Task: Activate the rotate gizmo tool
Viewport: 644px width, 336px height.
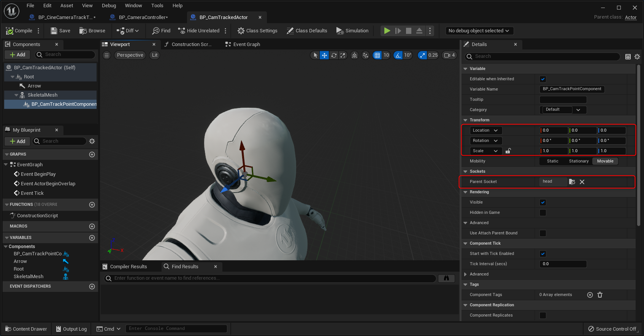Action: click(x=334, y=55)
